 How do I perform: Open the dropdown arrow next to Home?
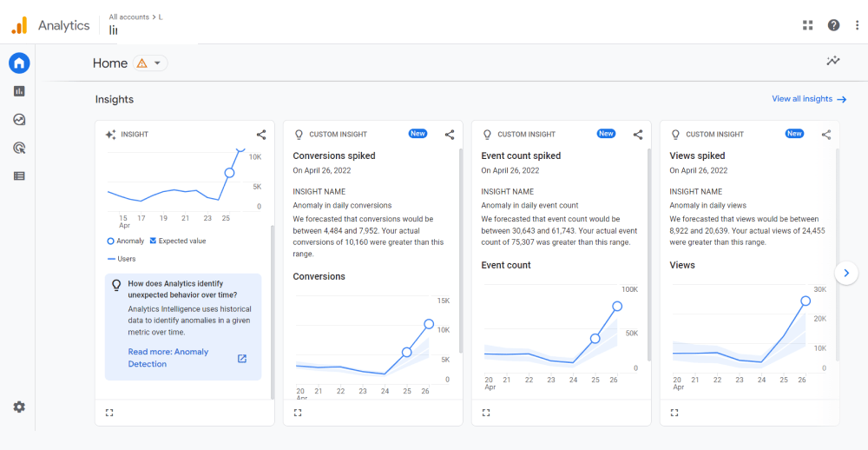pyautogui.click(x=157, y=63)
